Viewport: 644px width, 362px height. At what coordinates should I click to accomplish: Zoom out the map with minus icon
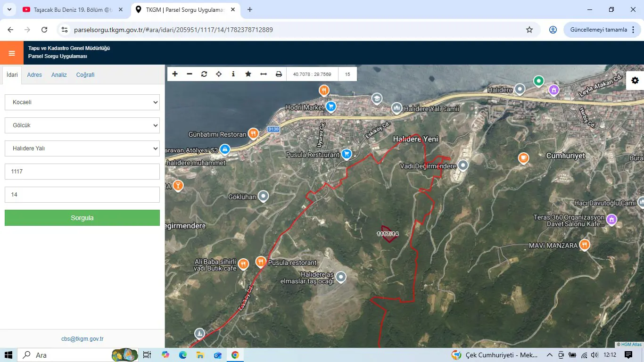pyautogui.click(x=190, y=74)
